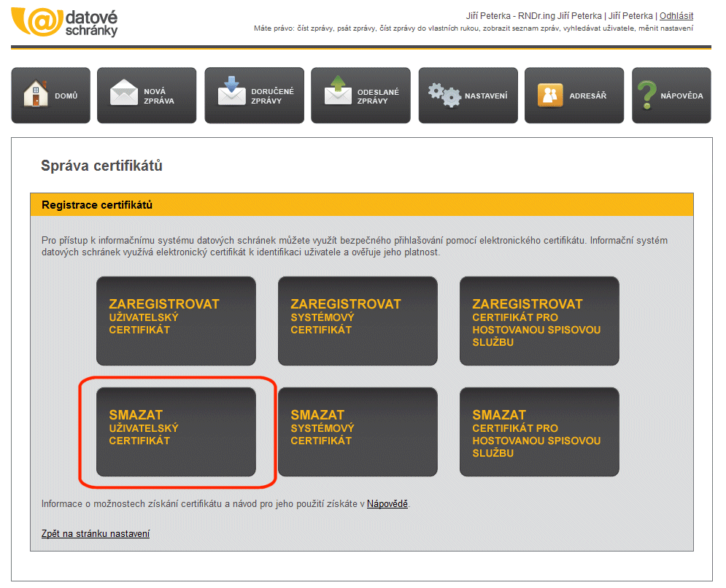
Task: Click the Datové schránky logo
Action: point(65,22)
